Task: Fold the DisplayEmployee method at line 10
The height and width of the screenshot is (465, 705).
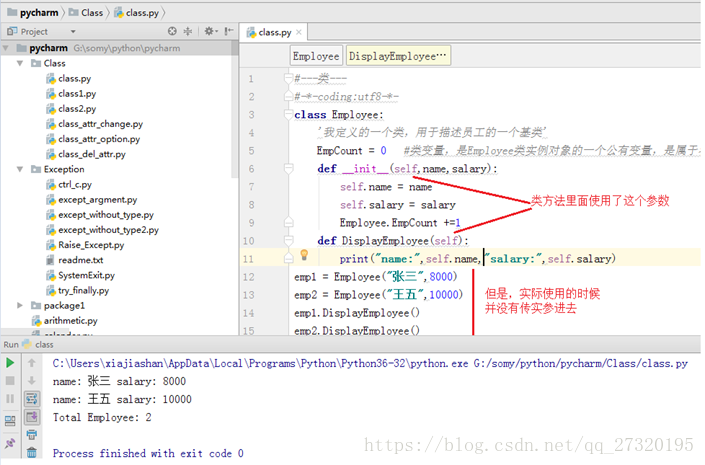Action: [x=289, y=241]
